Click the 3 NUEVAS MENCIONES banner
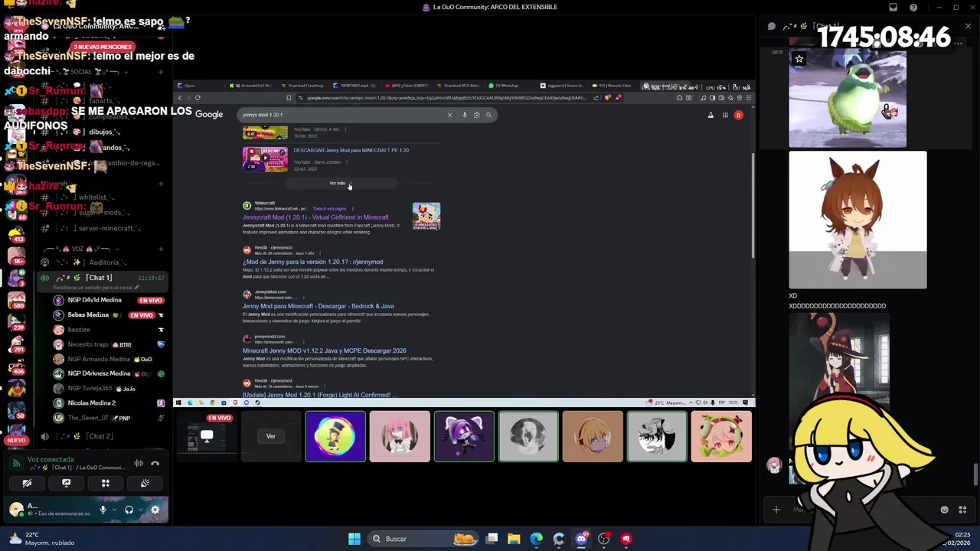Viewport: 980px width, 551px height. pos(103,47)
